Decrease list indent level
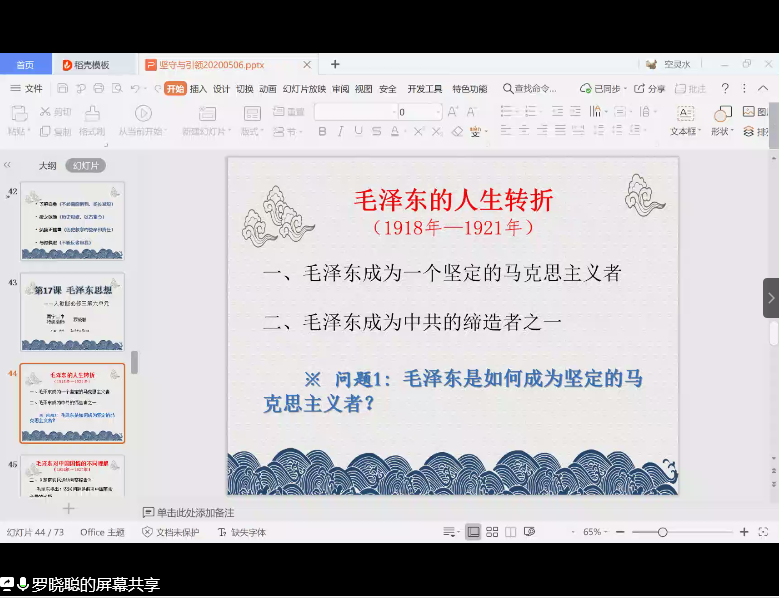 557,111
